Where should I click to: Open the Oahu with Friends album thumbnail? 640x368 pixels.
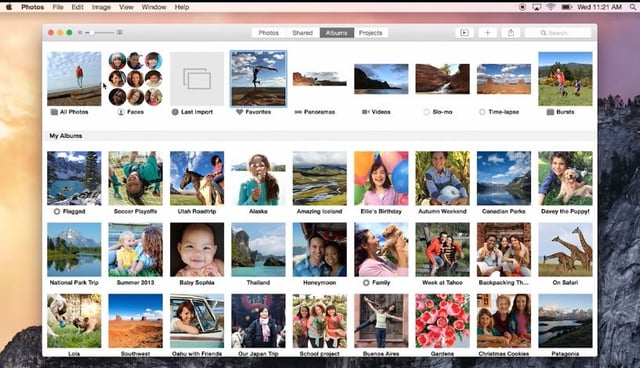point(197,321)
